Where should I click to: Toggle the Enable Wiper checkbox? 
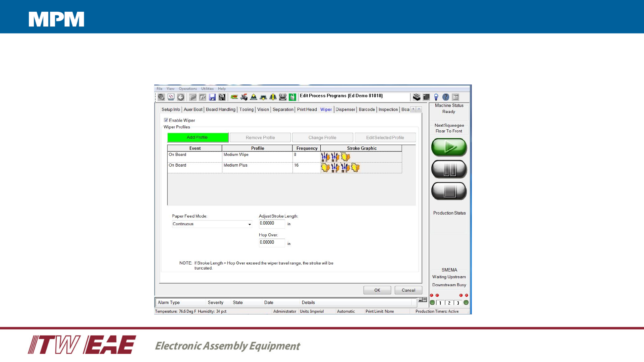pyautogui.click(x=166, y=120)
